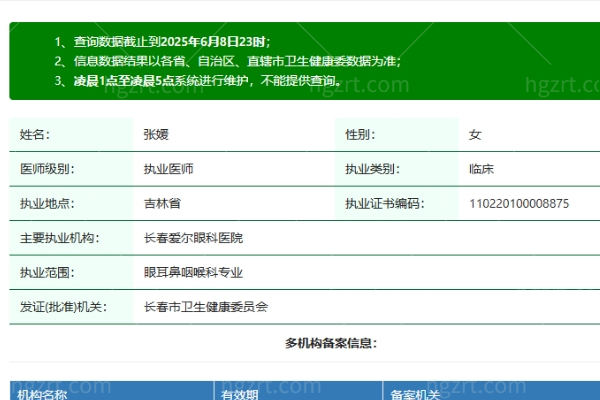The width and height of the screenshot is (600, 400).
Task: Select the 主要执业机构 label
Action: click(58, 238)
